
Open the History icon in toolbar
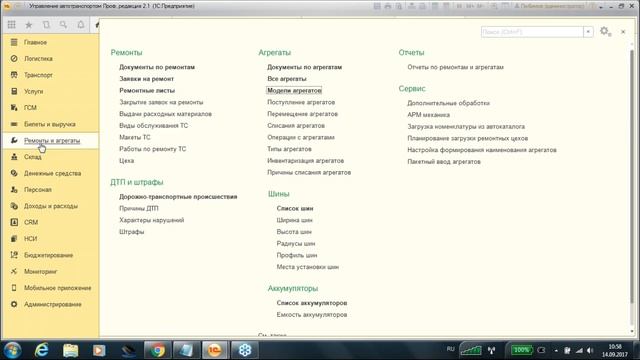[46, 25]
